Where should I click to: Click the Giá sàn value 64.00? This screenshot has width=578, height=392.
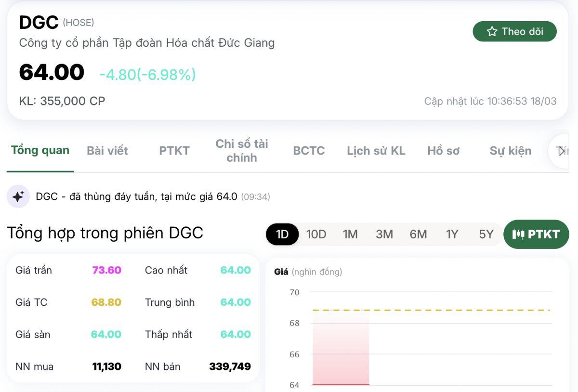106,334
